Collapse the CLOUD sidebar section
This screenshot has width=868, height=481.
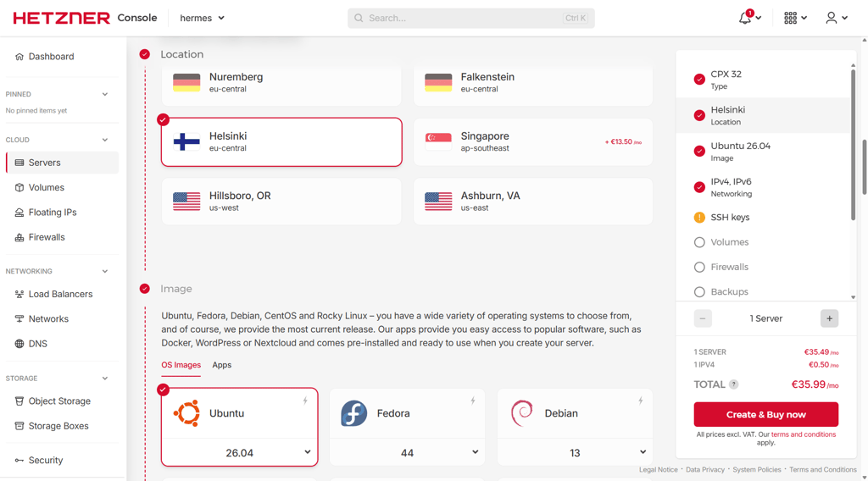click(x=105, y=140)
